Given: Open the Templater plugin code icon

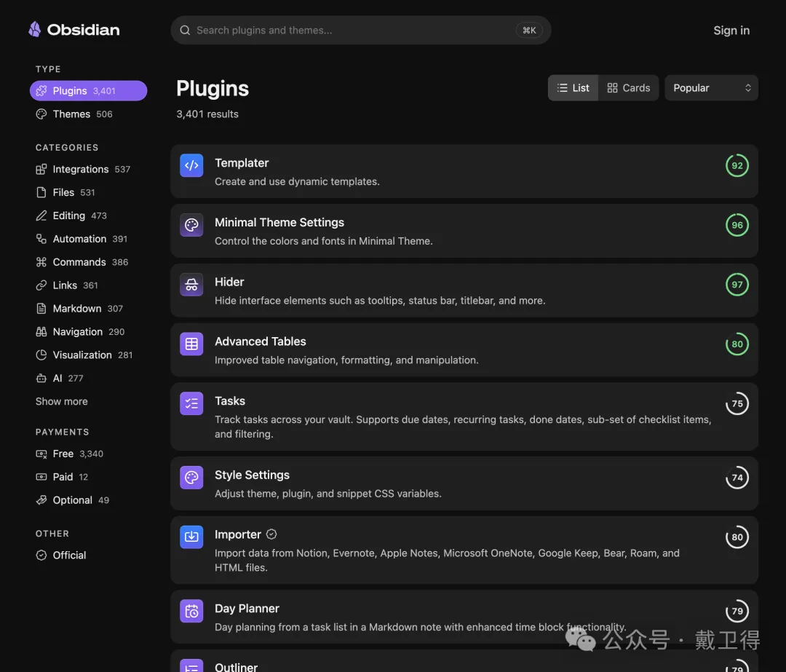Looking at the screenshot, I should (x=191, y=165).
